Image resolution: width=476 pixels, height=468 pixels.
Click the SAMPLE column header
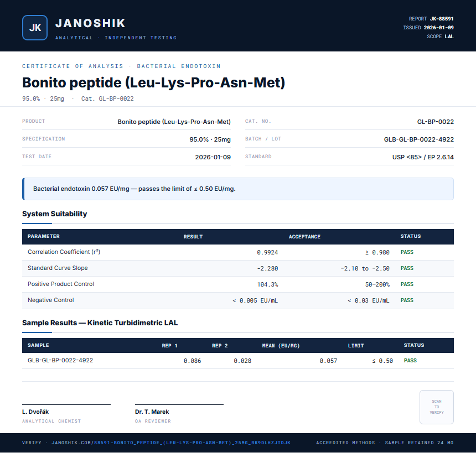pos(38,345)
